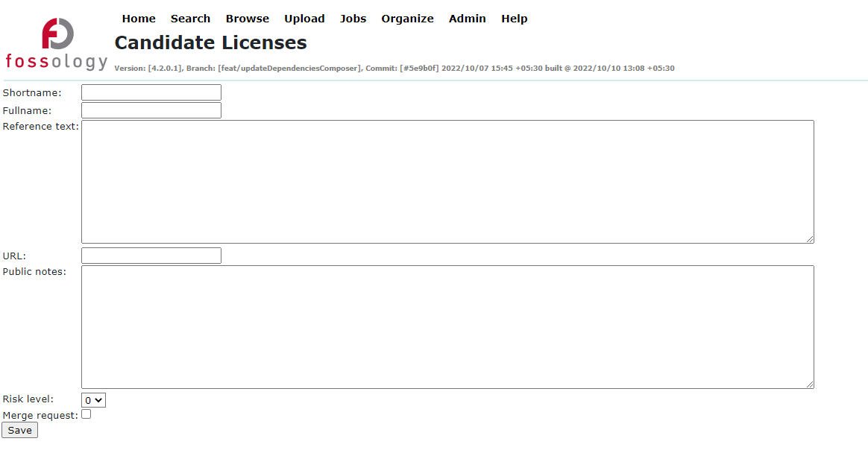Image resolution: width=868 pixels, height=453 pixels.
Task: Click the Reference text resize handle
Action: pos(810,239)
